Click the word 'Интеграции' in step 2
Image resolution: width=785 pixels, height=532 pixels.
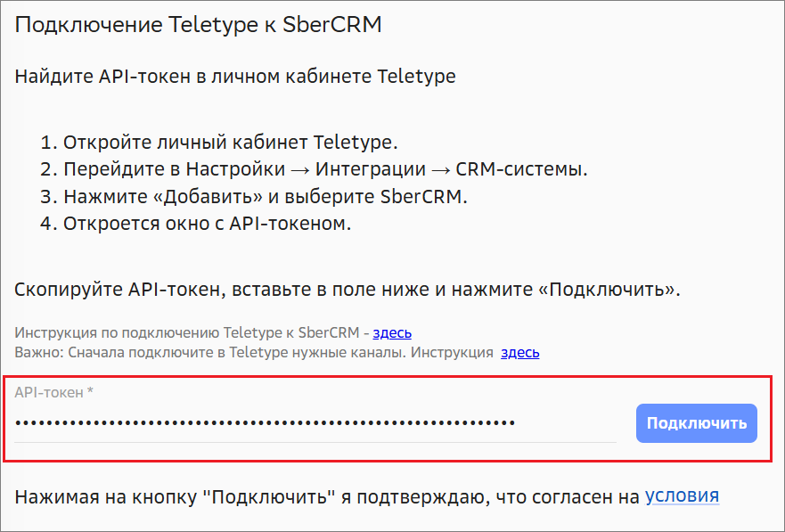pos(372,169)
